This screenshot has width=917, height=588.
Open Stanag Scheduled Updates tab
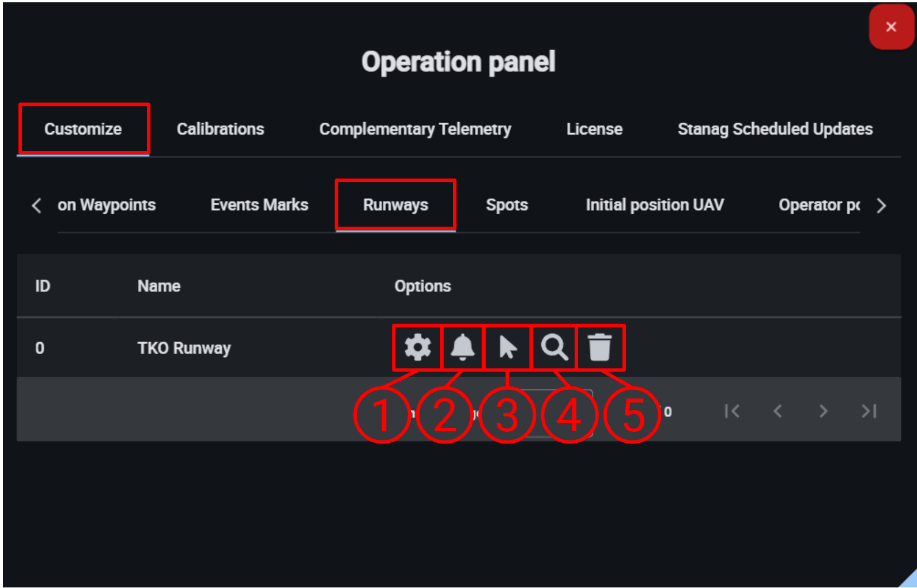point(775,129)
